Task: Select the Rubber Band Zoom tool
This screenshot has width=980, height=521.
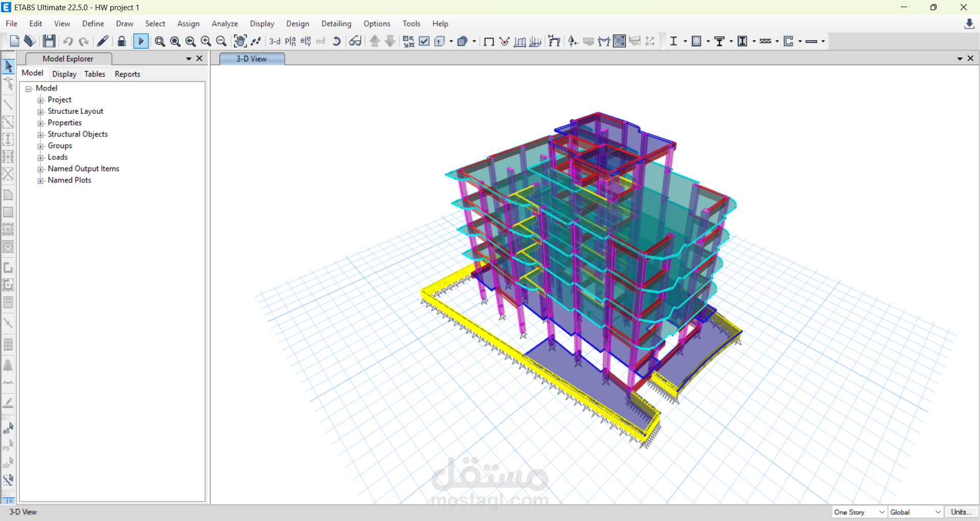Action: coord(160,41)
